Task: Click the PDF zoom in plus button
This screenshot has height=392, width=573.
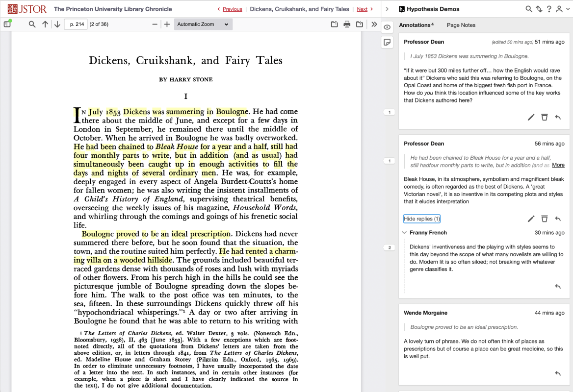Action: [166, 24]
